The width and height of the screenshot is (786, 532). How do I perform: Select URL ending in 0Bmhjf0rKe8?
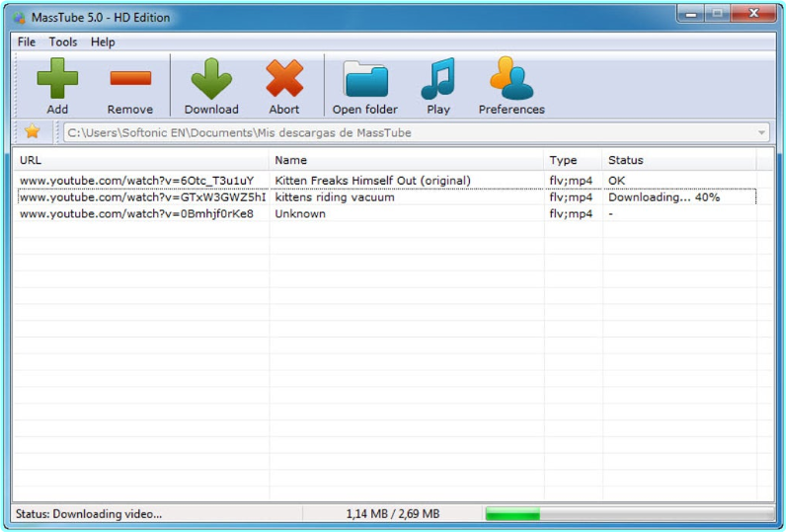[x=137, y=214]
